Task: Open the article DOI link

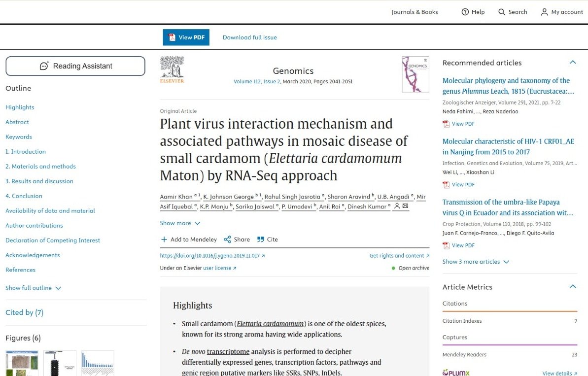Action: (212, 256)
